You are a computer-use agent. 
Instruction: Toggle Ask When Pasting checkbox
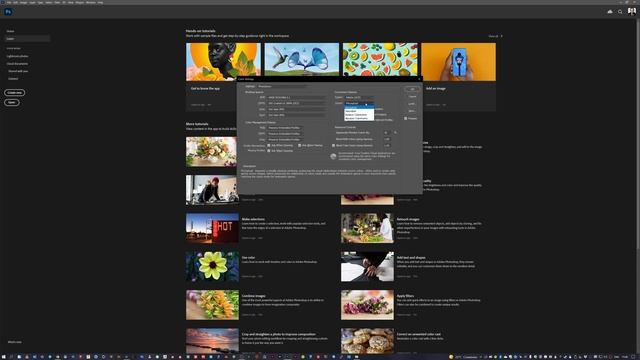(x=300, y=145)
